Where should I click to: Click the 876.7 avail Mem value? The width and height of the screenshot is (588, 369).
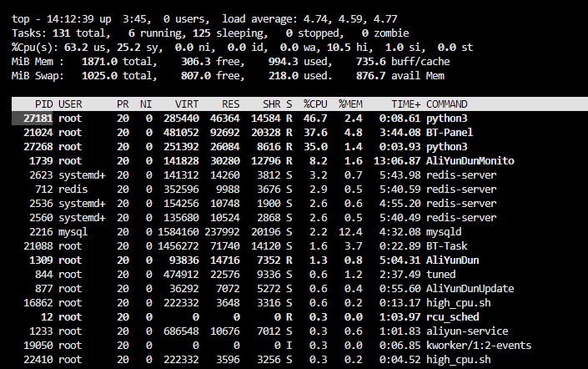(370, 76)
